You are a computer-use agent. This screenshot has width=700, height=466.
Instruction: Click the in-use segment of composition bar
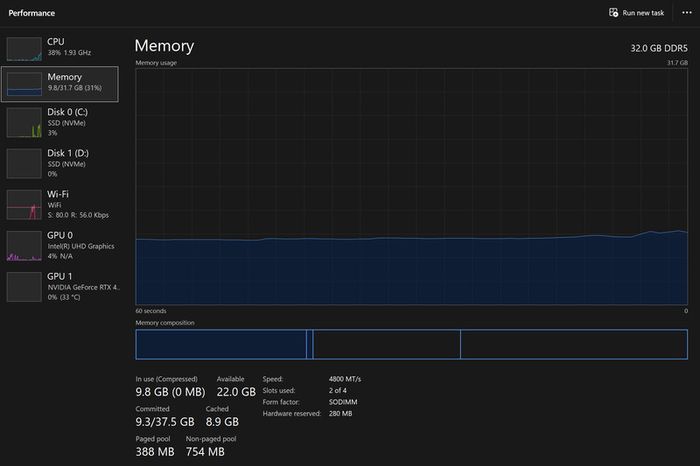221,344
